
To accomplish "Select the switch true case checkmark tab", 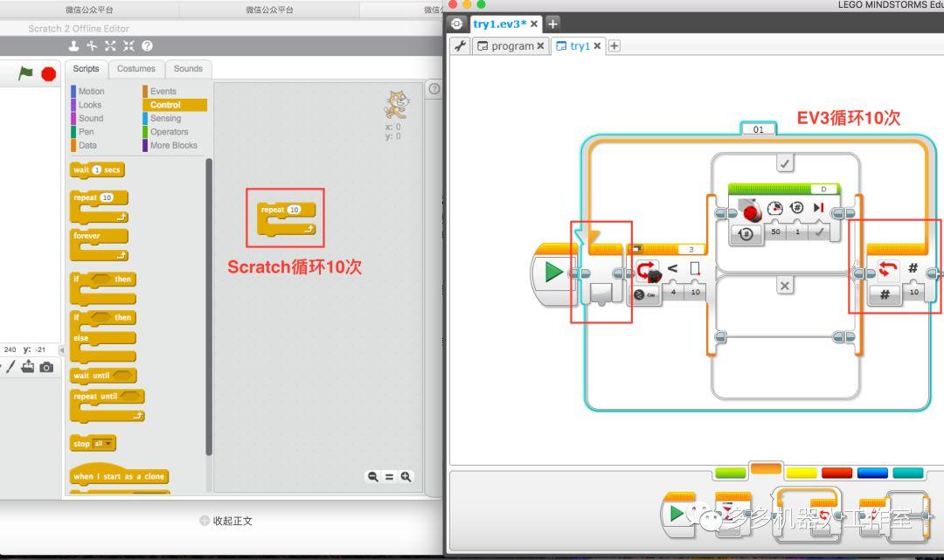I will point(784,162).
